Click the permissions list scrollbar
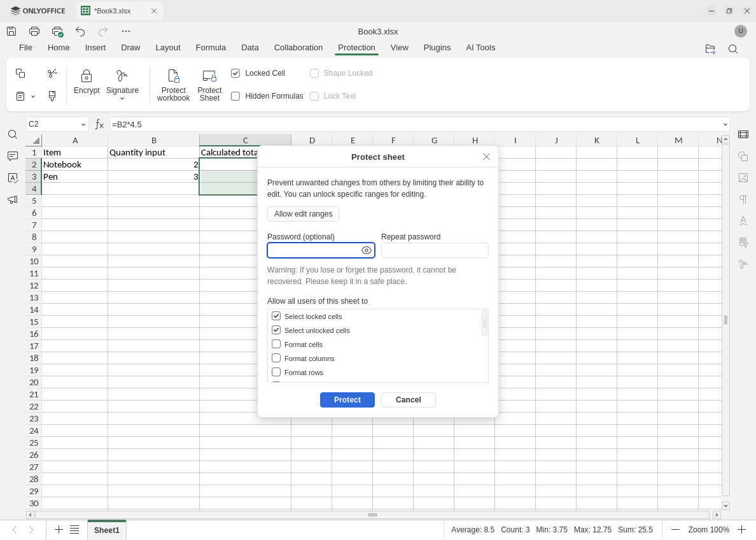Screen dimensions: 756x540 click(484, 323)
